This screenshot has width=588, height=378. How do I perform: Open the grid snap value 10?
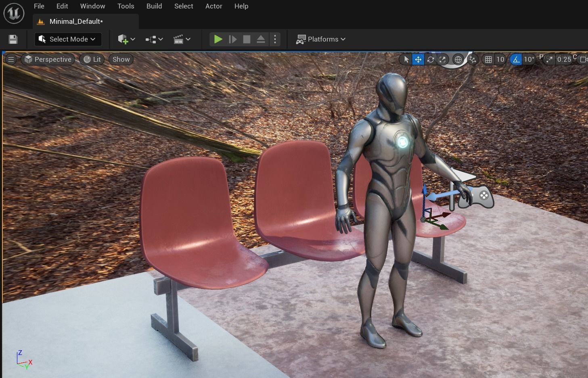pyautogui.click(x=500, y=59)
